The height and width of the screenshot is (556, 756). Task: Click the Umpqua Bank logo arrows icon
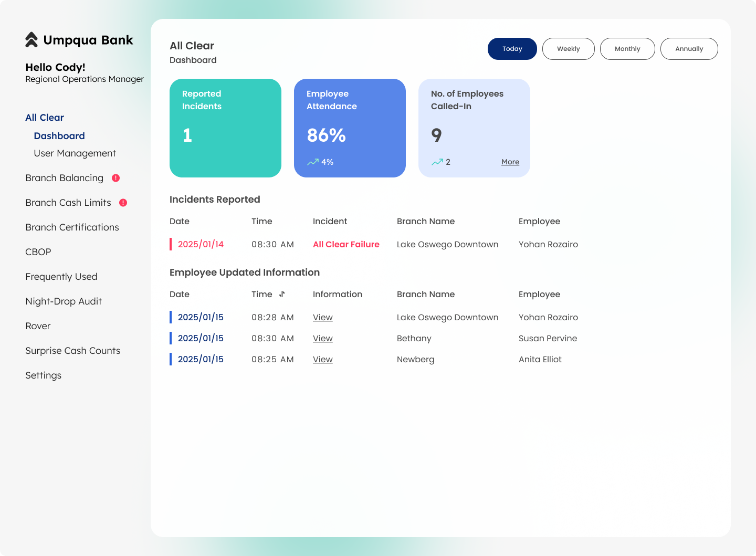pos(31,39)
